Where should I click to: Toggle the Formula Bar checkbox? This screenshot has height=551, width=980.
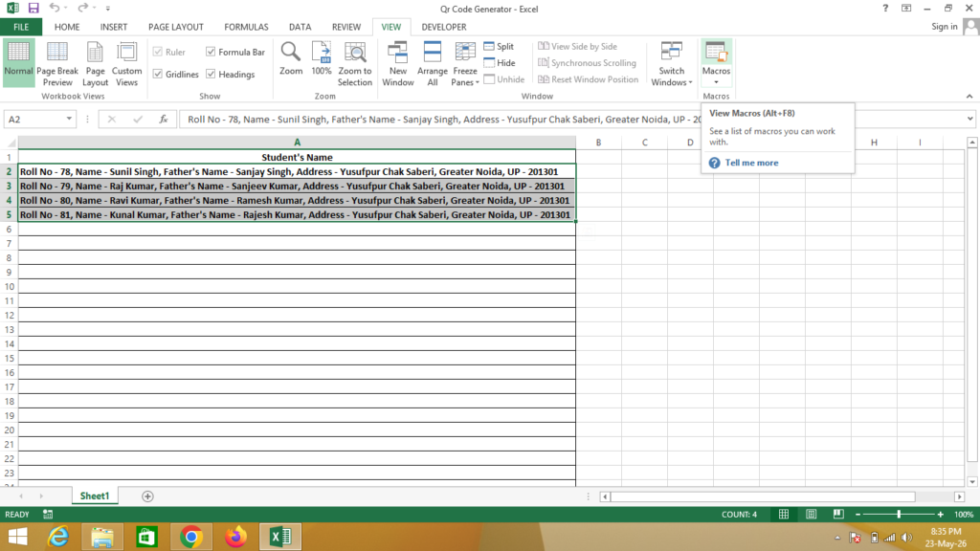pyautogui.click(x=211, y=52)
